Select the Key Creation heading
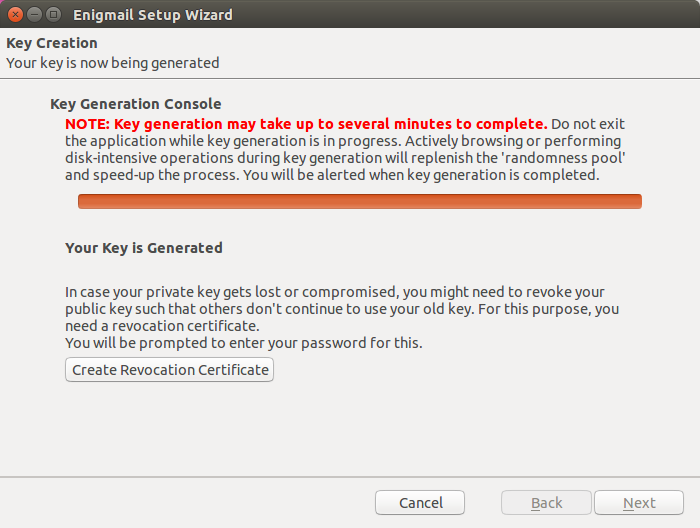 [52, 43]
